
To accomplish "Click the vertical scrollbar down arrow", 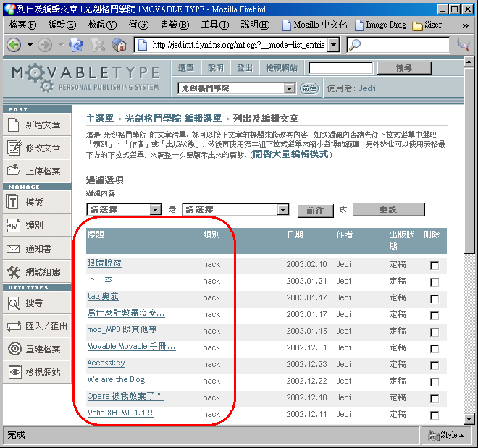I will click(469, 419).
